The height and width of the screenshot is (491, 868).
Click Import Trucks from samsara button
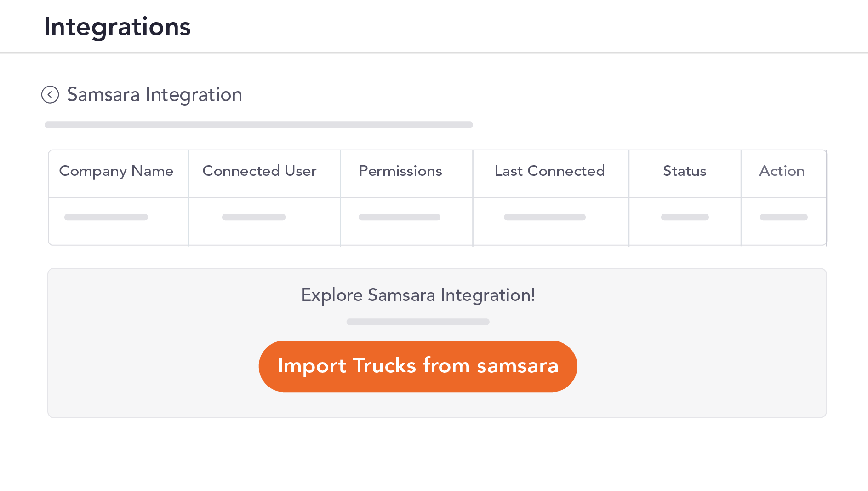418,366
